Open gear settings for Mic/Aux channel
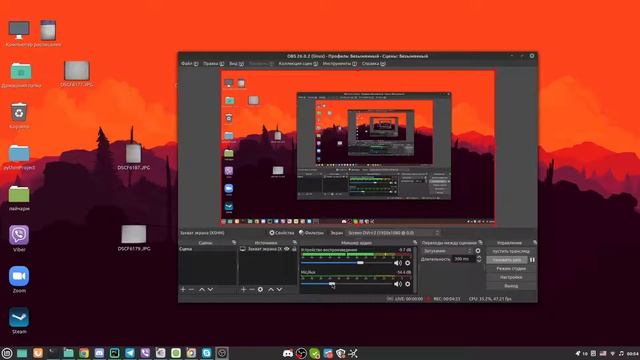 (407, 284)
